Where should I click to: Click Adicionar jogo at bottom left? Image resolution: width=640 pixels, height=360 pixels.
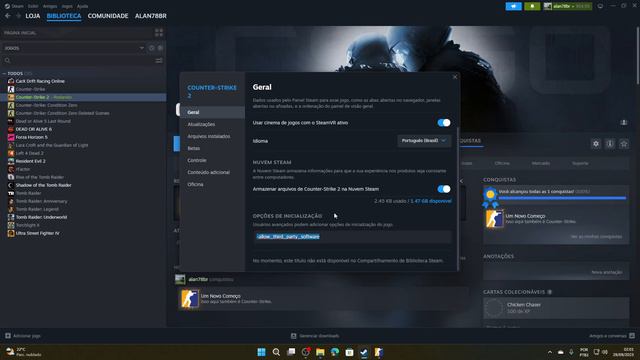click(23, 336)
